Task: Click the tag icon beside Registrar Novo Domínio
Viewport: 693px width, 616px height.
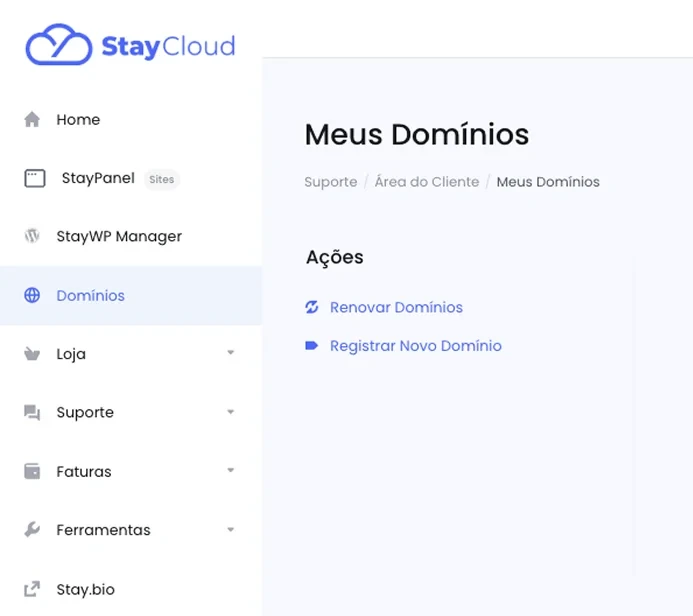Action: 312,346
